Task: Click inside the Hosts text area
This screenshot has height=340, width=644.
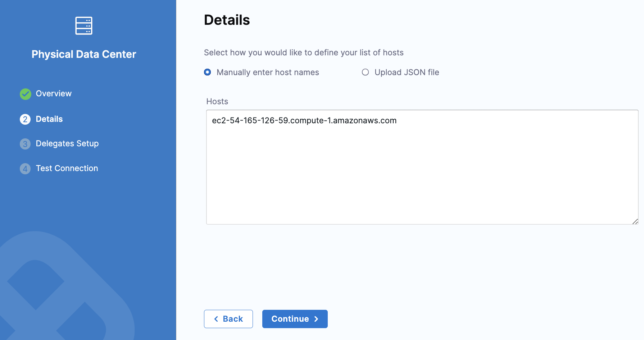Action: (422, 173)
